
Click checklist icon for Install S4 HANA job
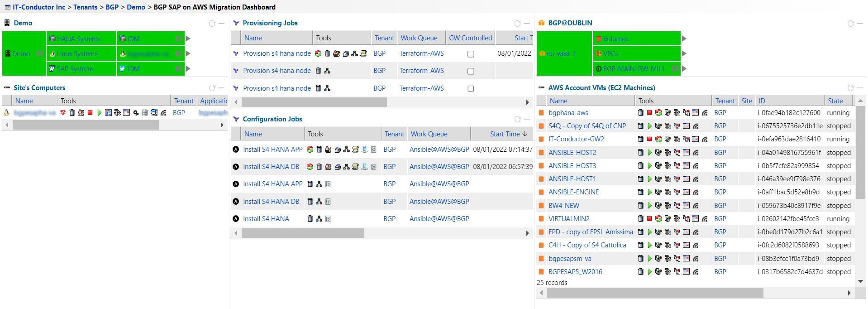point(328,219)
